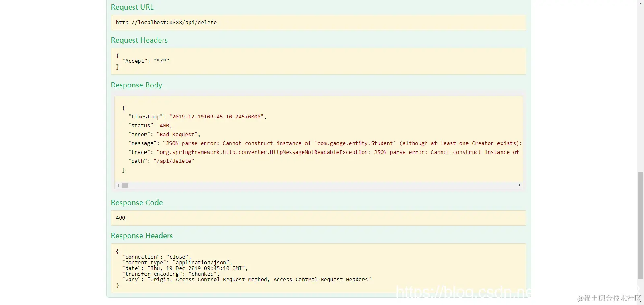The image size is (644, 305).
Task: Select the "transfer-encoding": "chunked" line
Action: (x=171, y=274)
